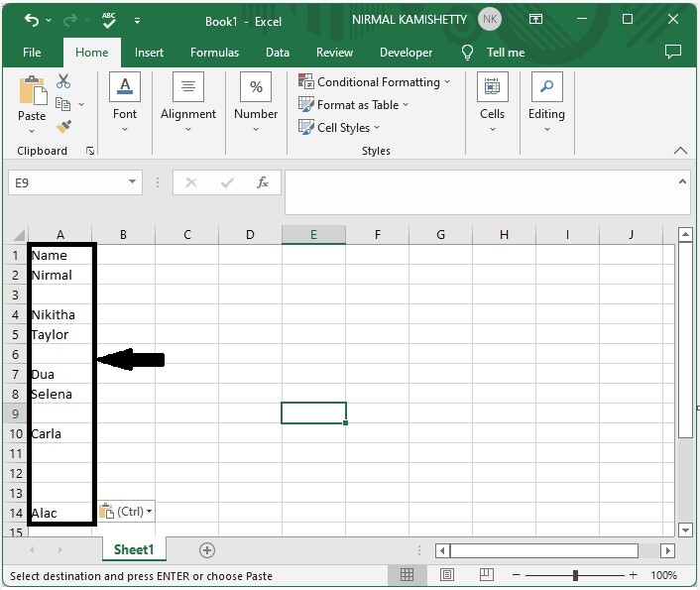Click cell containing Selena
This screenshot has height=590, width=700.
pyautogui.click(x=60, y=394)
